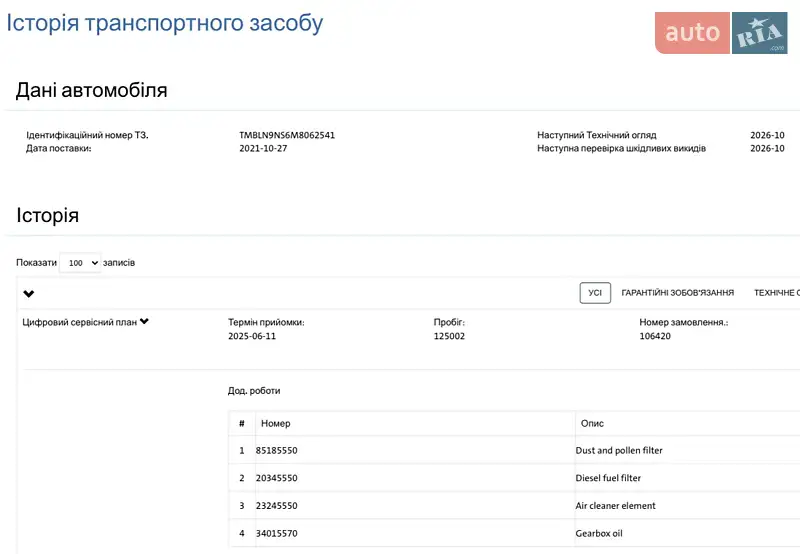
Task: Click the VIN number TMBLN9NS6M8062541
Action: [287, 135]
